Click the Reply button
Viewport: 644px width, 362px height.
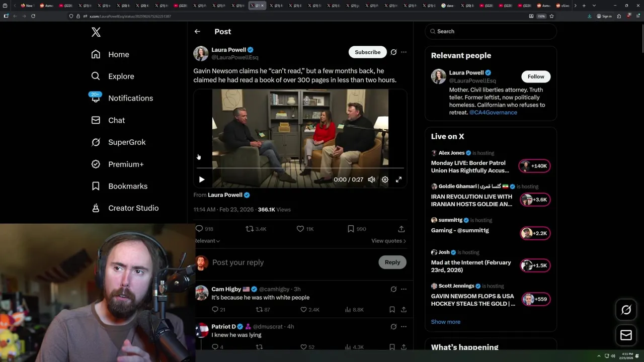[392, 262]
